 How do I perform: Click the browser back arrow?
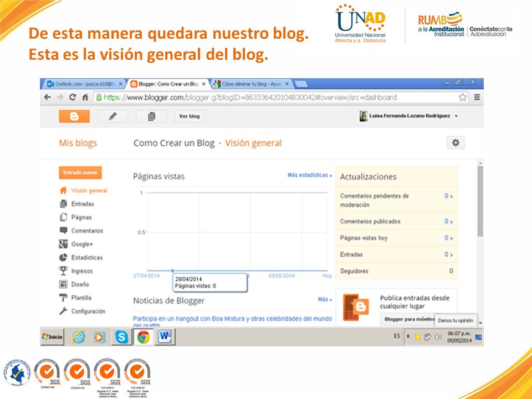click(x=48, y=98)
